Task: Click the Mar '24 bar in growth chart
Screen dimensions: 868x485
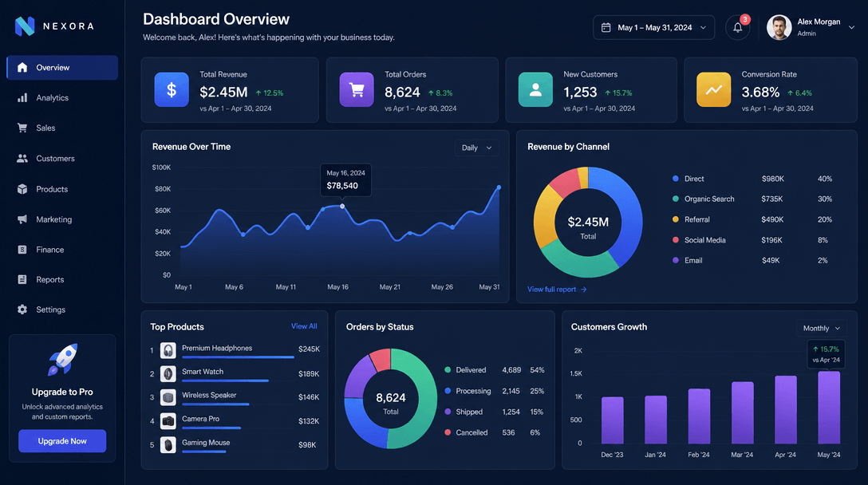Action: (742, 412)
